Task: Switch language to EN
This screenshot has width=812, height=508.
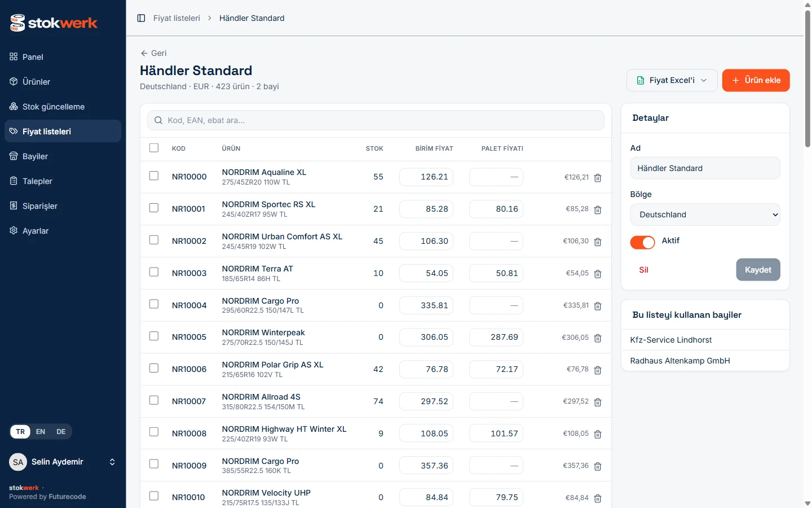Action: click(x=41, y=432)
